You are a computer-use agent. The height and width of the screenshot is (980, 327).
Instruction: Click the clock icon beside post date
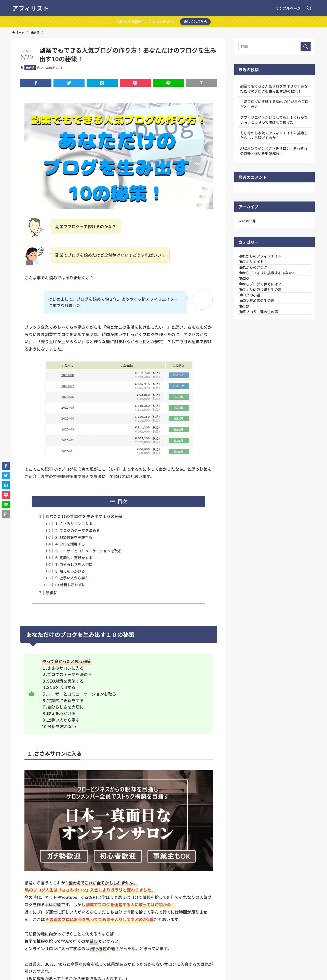[x=38, y=68]
